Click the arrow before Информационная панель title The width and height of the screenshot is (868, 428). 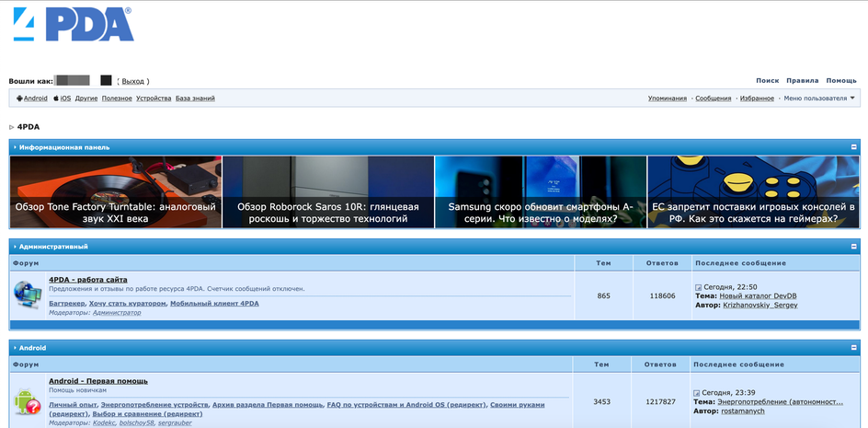15,147
